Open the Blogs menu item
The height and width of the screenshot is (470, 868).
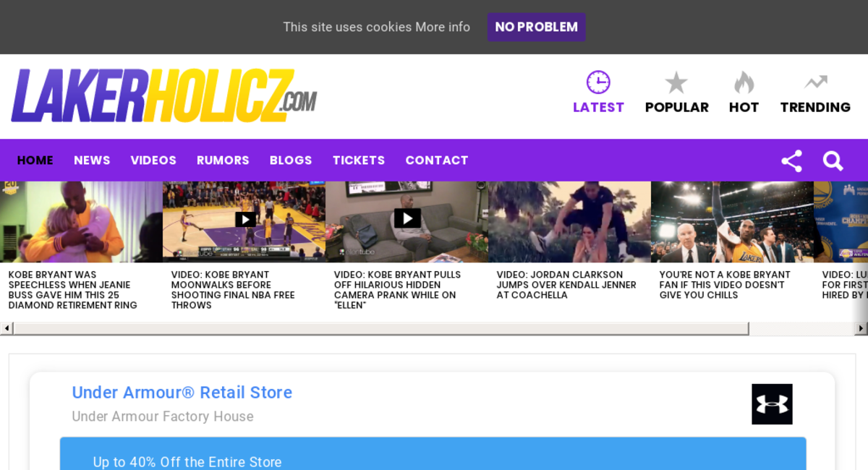[291, 161]
